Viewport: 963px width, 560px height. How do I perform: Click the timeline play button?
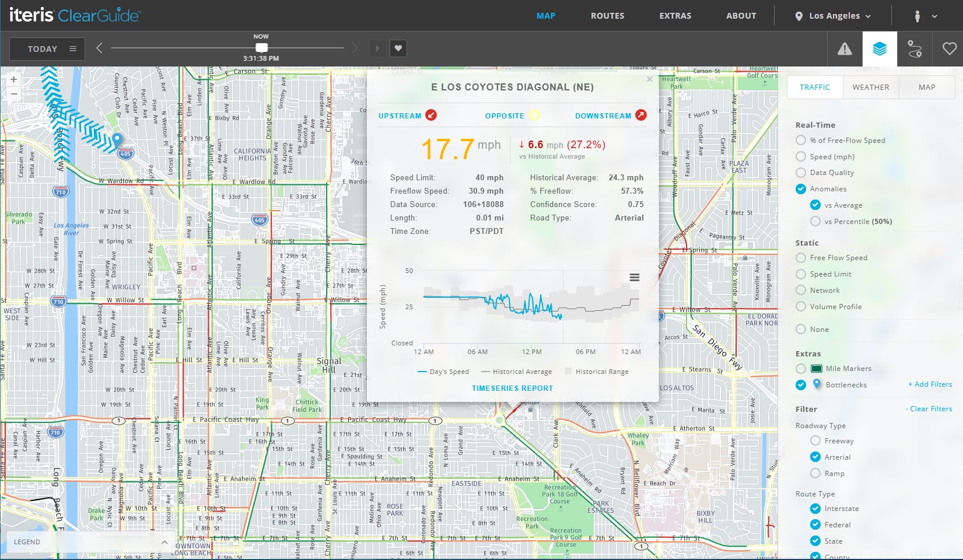tap(377, 48)
